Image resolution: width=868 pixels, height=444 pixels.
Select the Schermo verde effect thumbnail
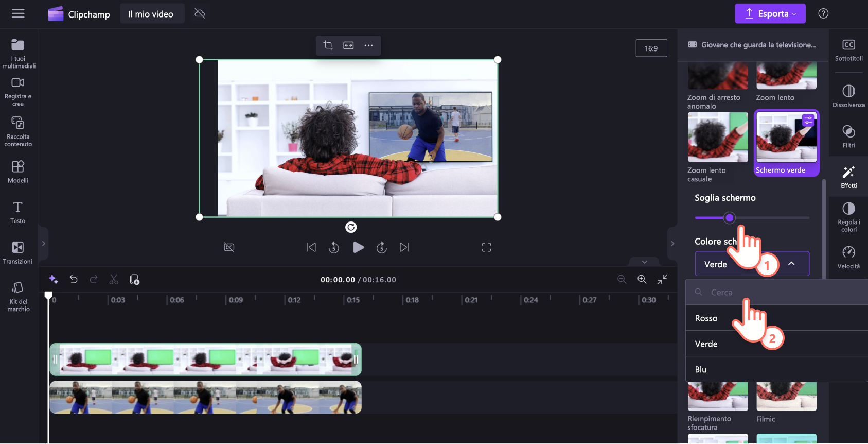[x=786, y=138]
